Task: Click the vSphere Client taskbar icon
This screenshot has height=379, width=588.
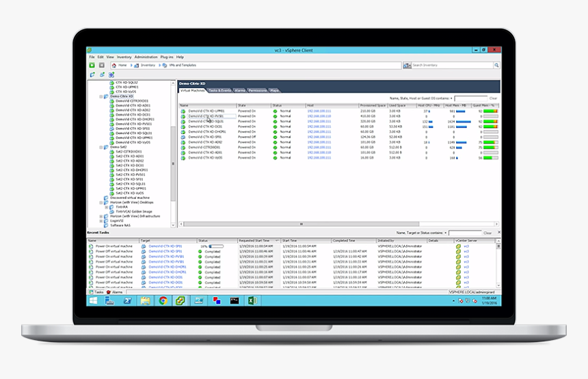Action: 181,300
